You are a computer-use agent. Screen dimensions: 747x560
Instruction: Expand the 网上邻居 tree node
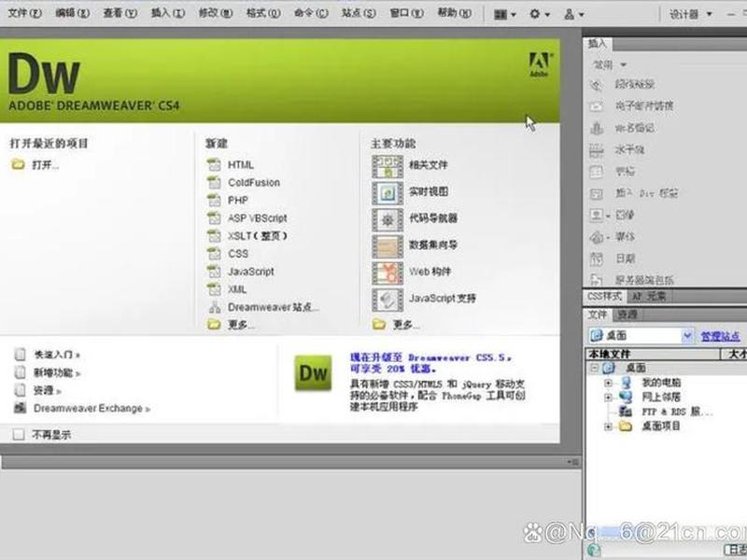[x=608, y=397]
